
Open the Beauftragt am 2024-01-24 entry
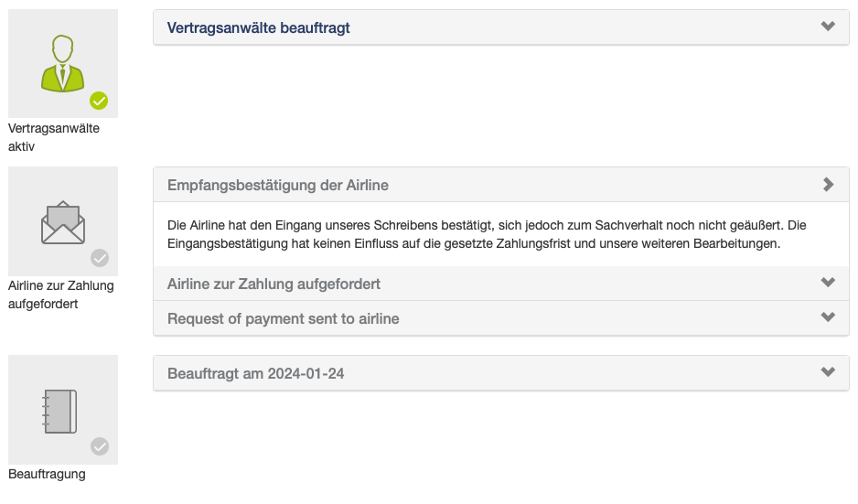tap(255, 374)
